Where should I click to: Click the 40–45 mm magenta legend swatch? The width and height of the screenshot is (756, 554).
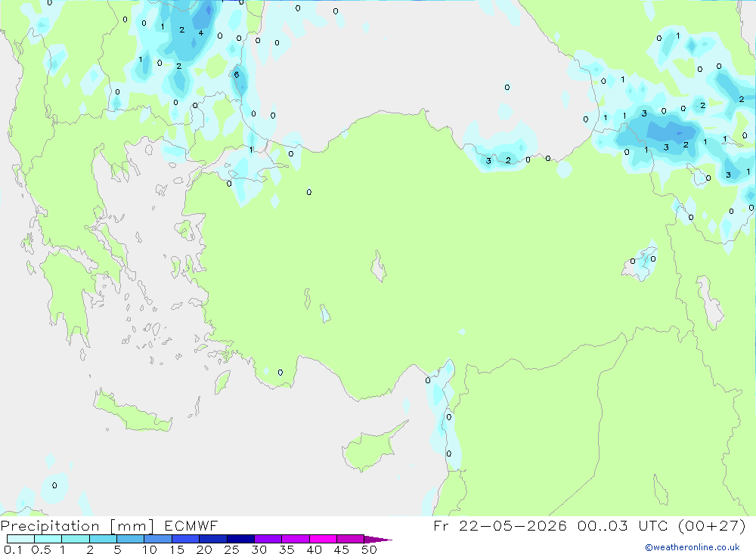click(323, 539)
